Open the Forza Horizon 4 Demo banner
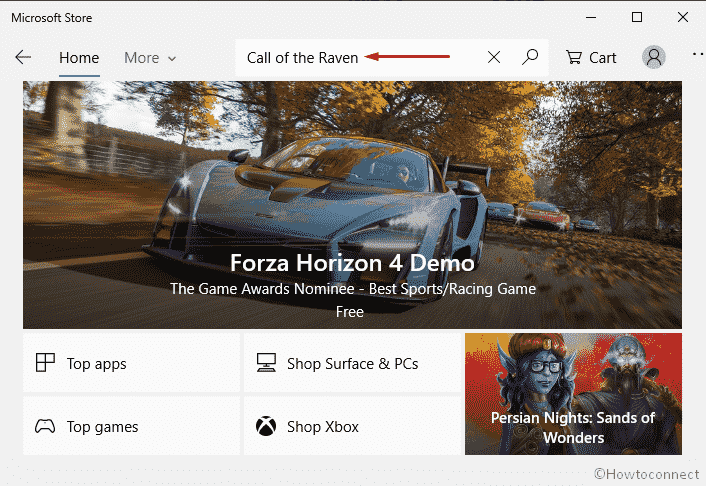The image size is (706, 486). (353, 205)
